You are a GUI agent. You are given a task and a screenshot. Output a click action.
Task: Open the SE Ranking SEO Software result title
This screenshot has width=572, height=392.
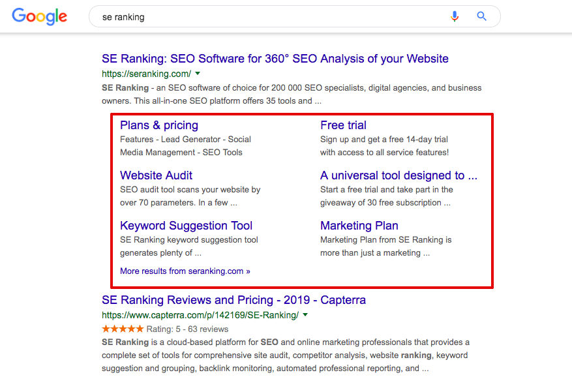tap(275, 59)
